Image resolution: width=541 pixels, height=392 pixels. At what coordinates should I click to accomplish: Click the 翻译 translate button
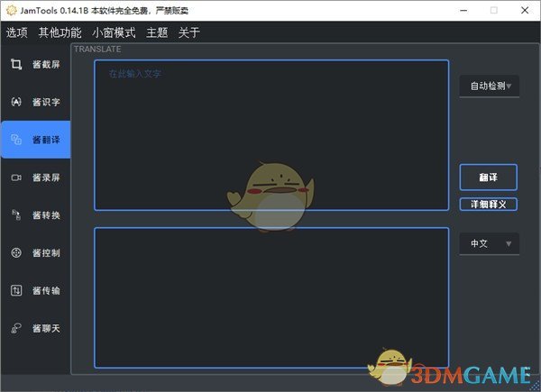[x=488, y=178]
